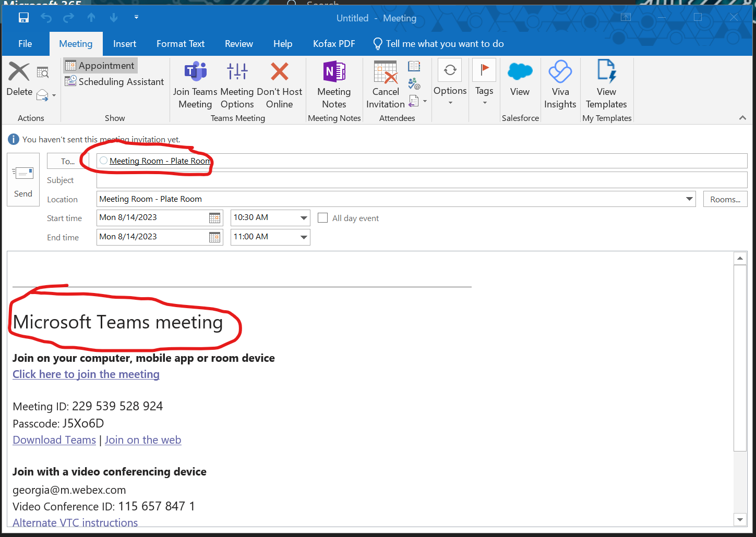
Task: Click into the Subject field
Action: (422, 180)
